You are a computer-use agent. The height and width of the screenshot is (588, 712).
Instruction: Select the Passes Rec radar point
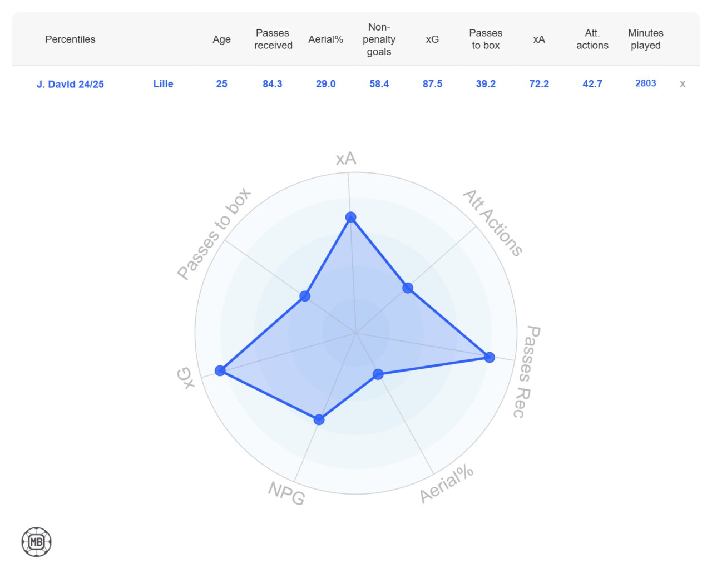tap(489, 357)
